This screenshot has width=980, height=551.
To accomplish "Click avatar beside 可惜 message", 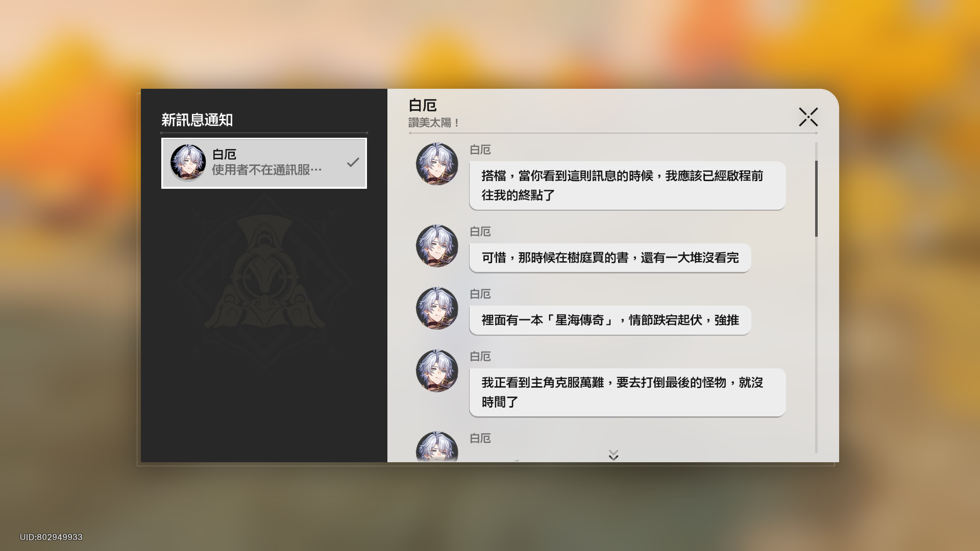I will pyautogui.click(x=437, y=246).
